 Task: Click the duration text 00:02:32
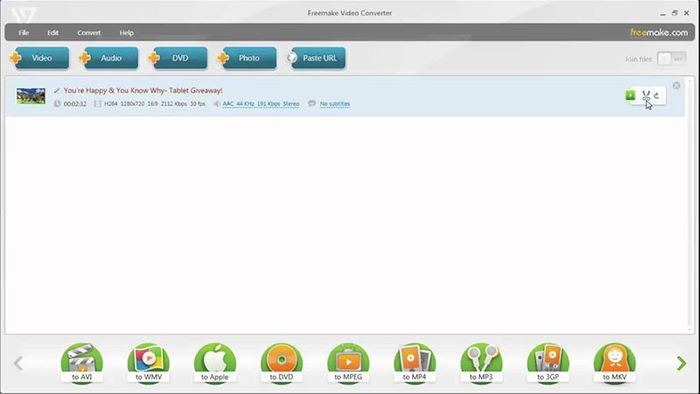[x=75, y=104]
